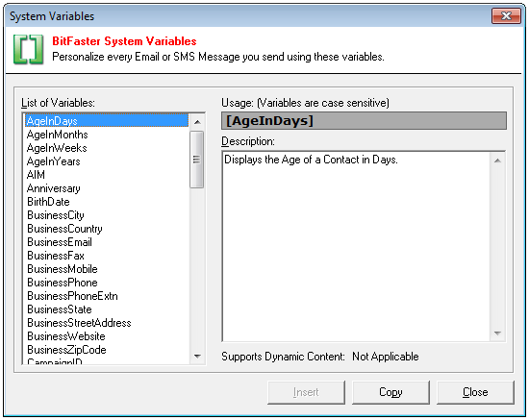529x420 pixels.
Task: Select Anniversary variable
Action: point(107,188)
